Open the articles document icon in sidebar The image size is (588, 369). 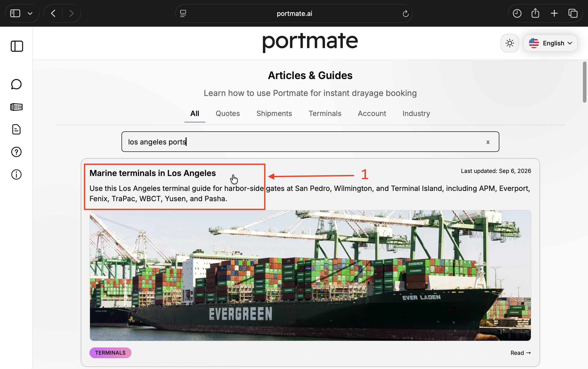tap(16, 130)
